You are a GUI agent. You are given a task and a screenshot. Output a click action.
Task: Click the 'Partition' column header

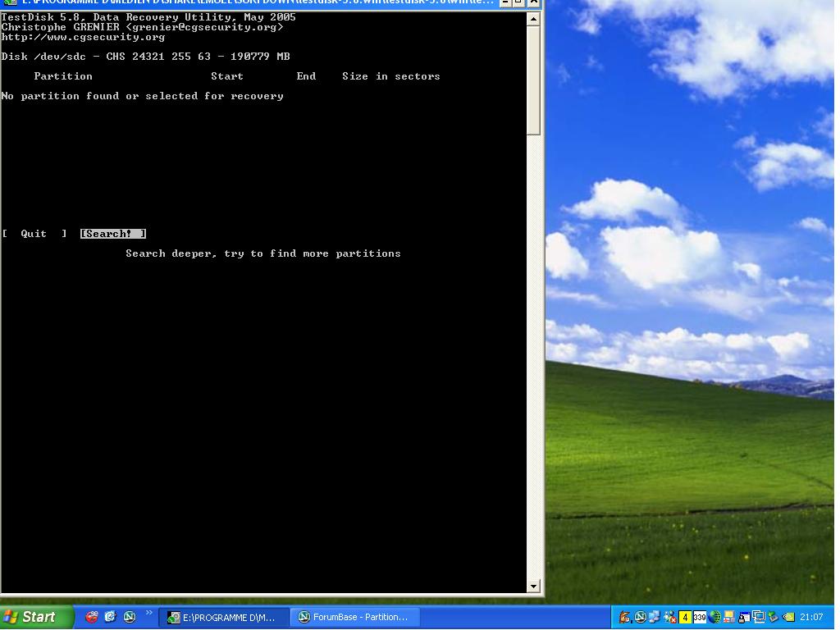pyautogui.click(x=63, y=76)
